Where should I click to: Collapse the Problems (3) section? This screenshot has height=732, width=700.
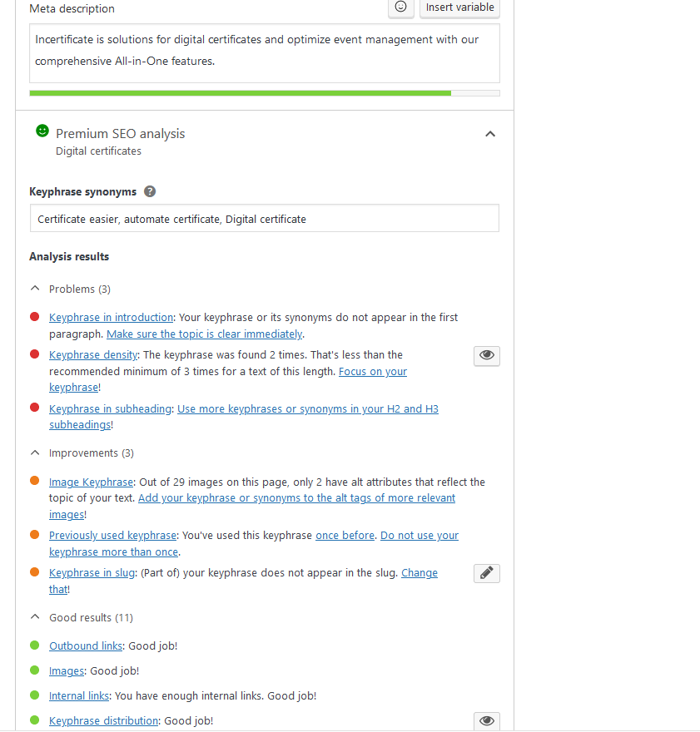35,289
